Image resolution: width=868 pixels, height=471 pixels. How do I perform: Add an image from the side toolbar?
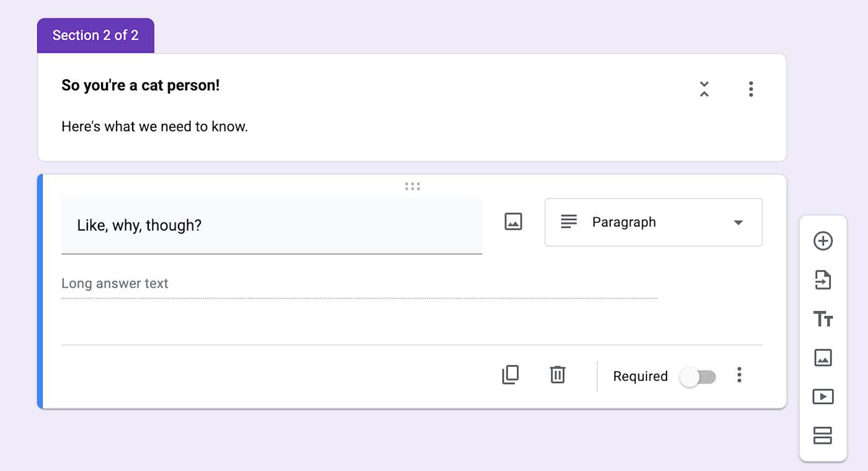coord(823,358)
